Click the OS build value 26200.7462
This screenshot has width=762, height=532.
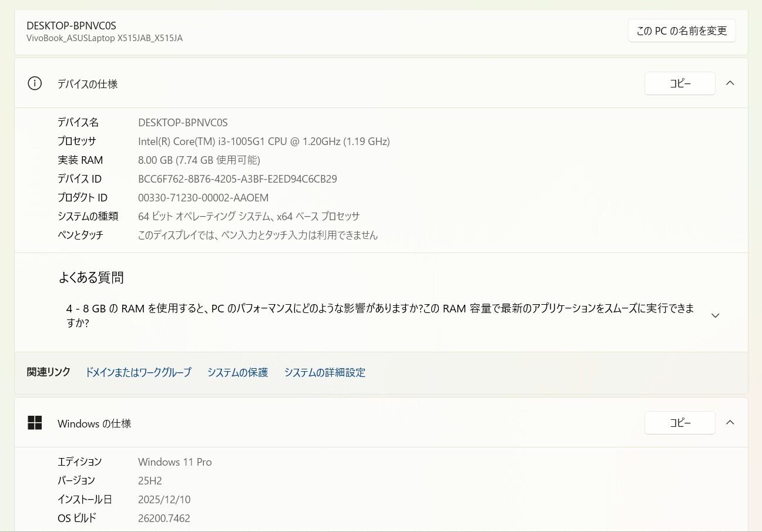164,518
